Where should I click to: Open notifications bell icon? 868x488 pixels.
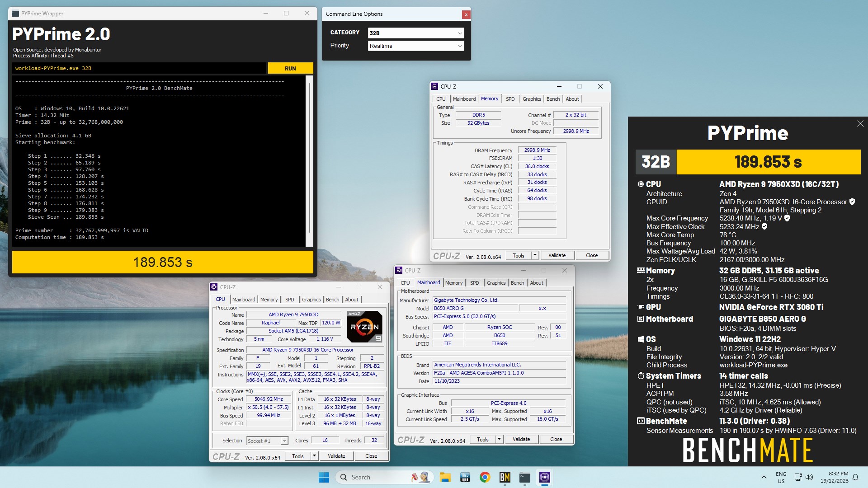(855, 477)
